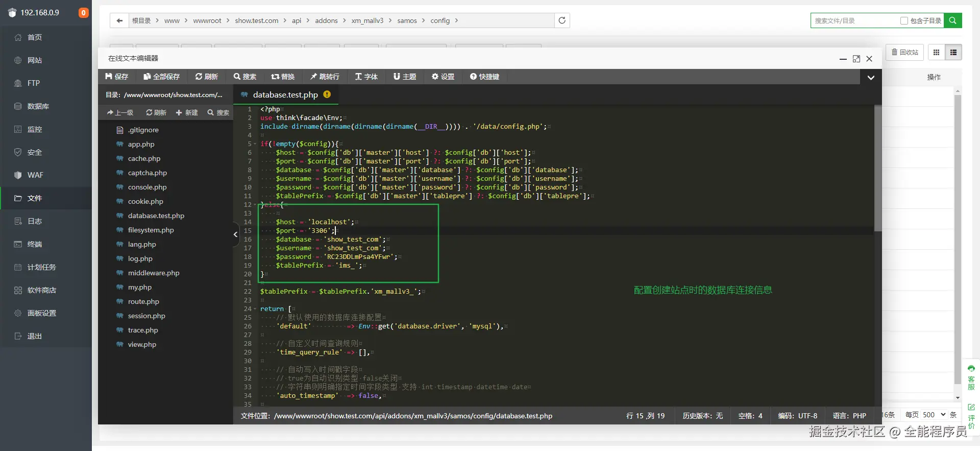
Task: Open the Search tool in editor toolbar
Action: click(x=245, y=77)
